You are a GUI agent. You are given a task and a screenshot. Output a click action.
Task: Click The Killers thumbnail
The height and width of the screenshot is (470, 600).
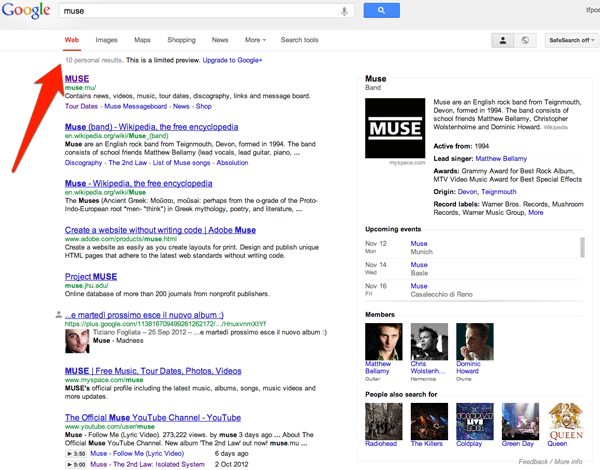point(429,421)
